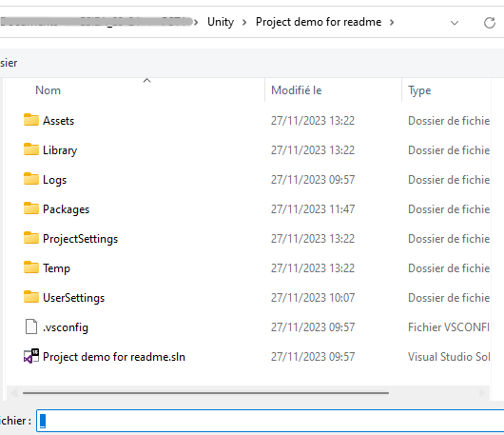Image resolution: width=504 pixels, height=435 pixels.
Task: Refresh the current folder view
Action: (490, 23)
